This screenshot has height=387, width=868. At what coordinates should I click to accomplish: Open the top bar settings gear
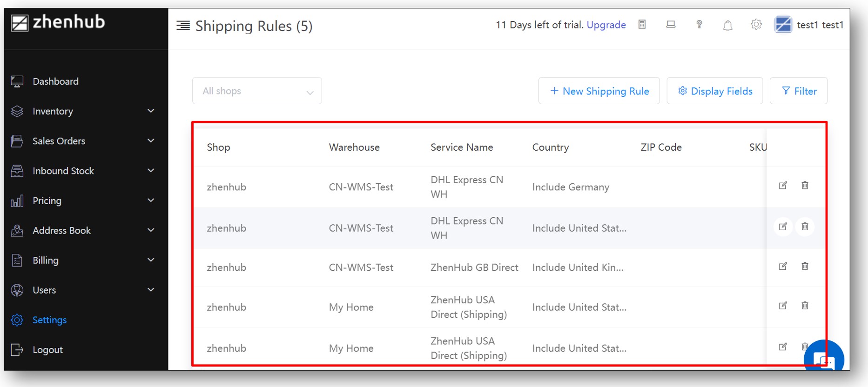(x=756, y=25)
